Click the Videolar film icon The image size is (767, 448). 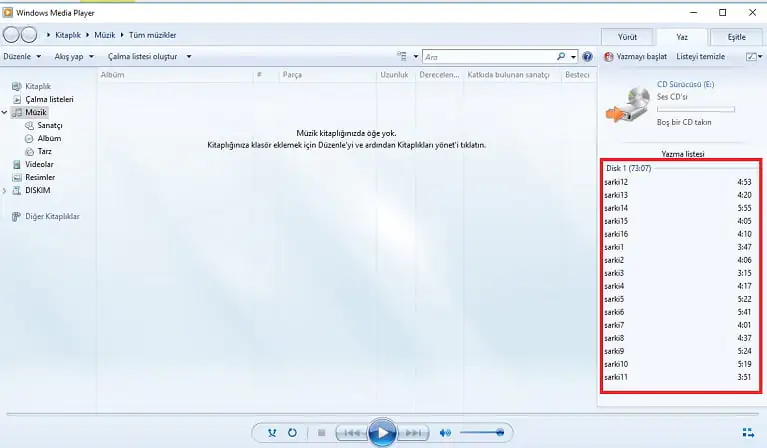pyautogui.click(x=17, y=164)
